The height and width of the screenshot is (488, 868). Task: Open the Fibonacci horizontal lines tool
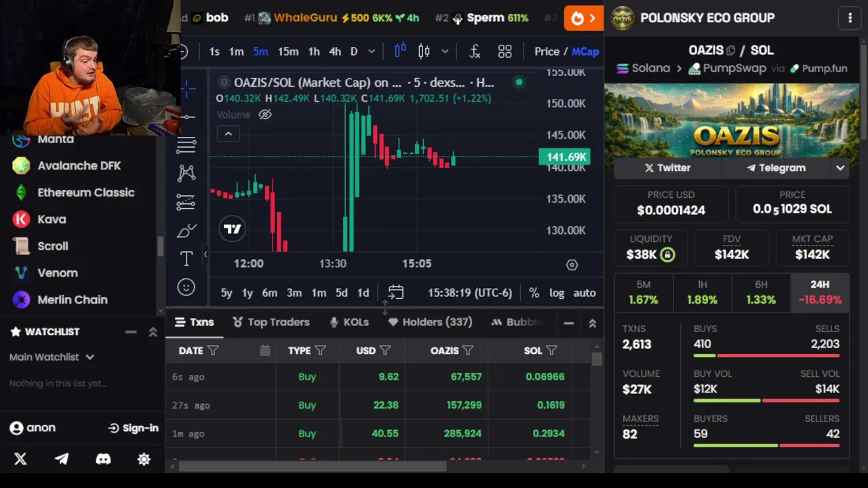point(186,144)
